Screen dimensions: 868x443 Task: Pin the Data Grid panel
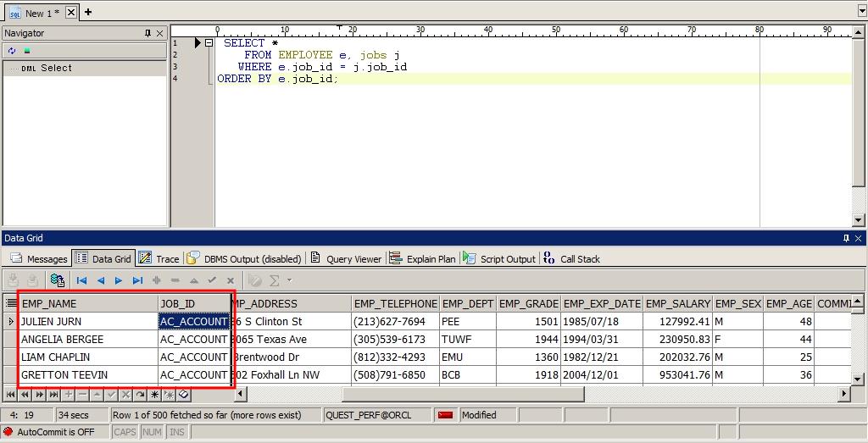846,239
